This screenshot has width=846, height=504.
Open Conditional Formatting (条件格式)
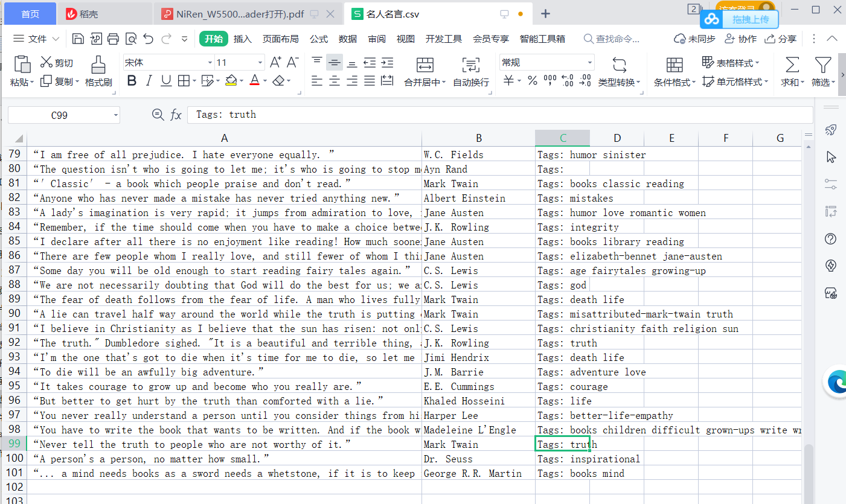click(675, 71)
